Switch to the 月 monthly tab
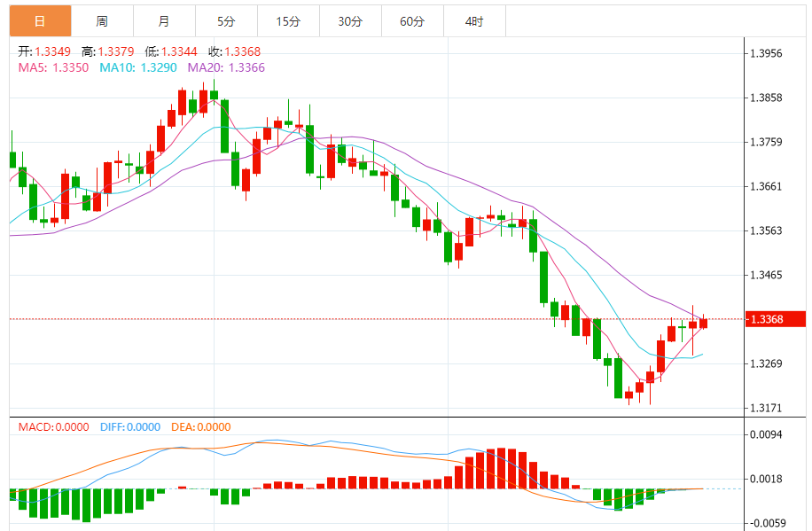Screen dimensions: 812x531 click(x=165, y=21)
